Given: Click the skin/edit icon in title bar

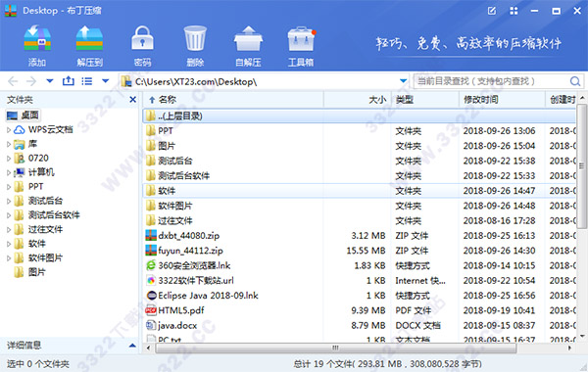Looking at the screenshot, I should 492,11.
